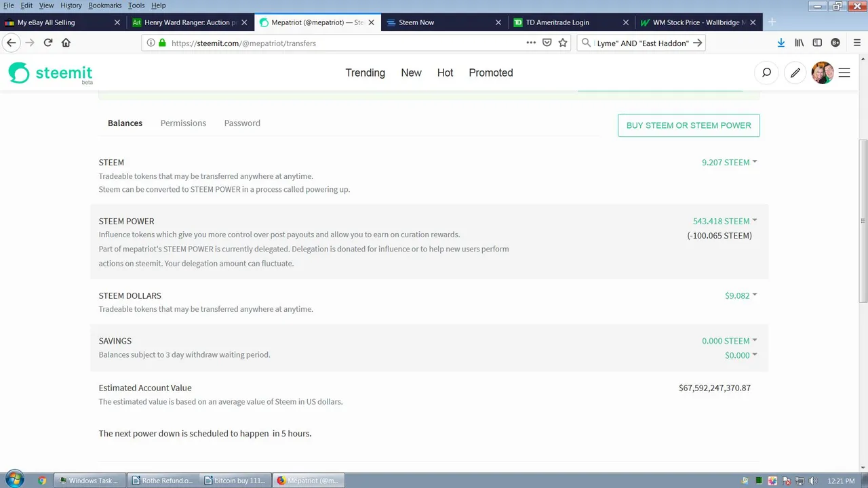Screen dimensions: 868x488
Task: Open the Bookmarks menu
Action: [x=104, y=5]
